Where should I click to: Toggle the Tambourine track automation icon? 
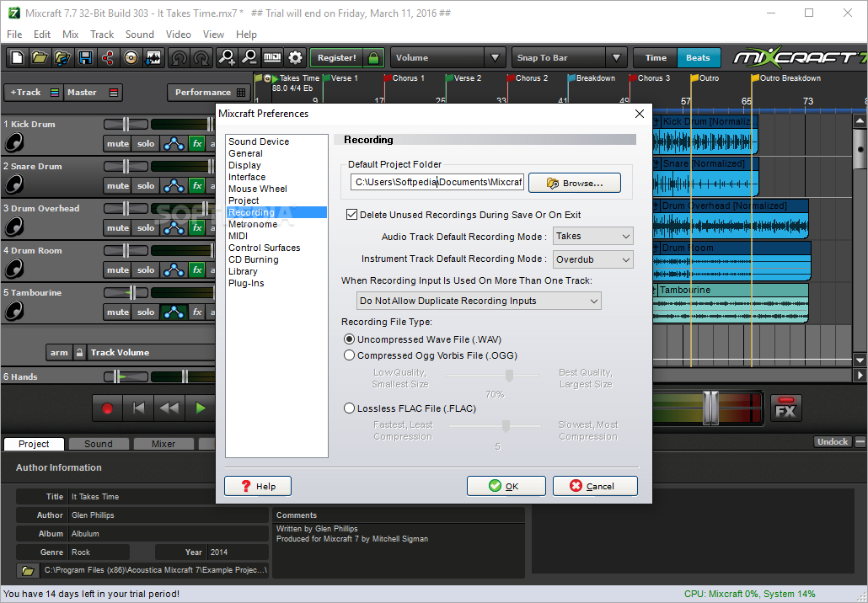[x=174, y=312]
